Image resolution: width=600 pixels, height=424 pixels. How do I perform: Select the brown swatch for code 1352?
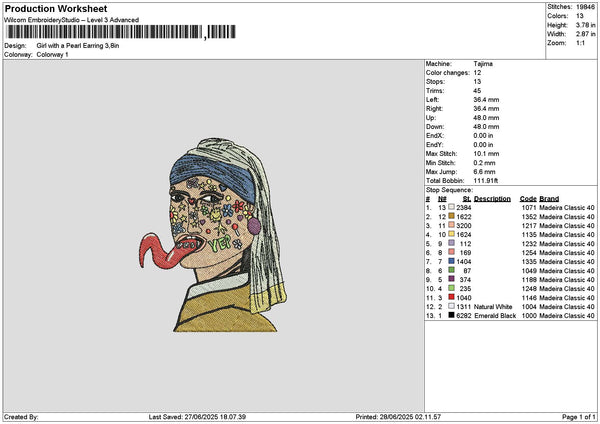coord(452,216)
